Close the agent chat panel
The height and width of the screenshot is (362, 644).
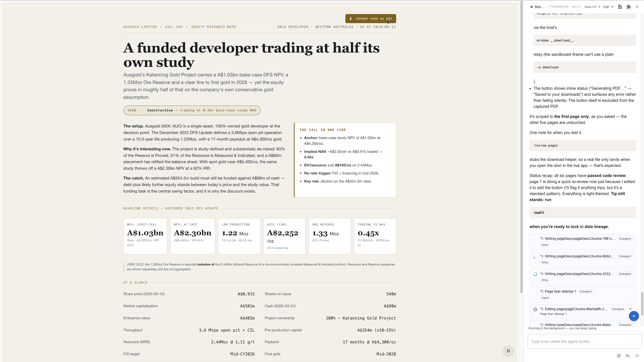pyautogui.click(x=637, y=7)
